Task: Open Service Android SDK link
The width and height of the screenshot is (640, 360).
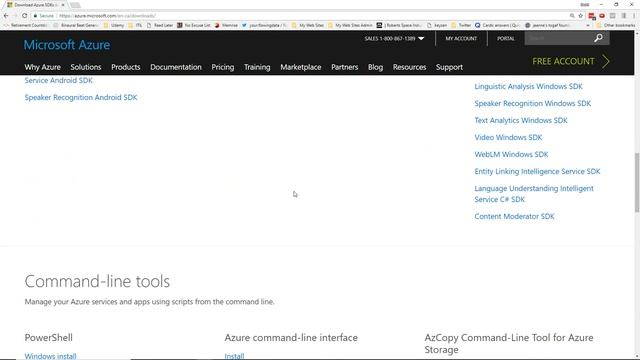Action: point(58,80)
